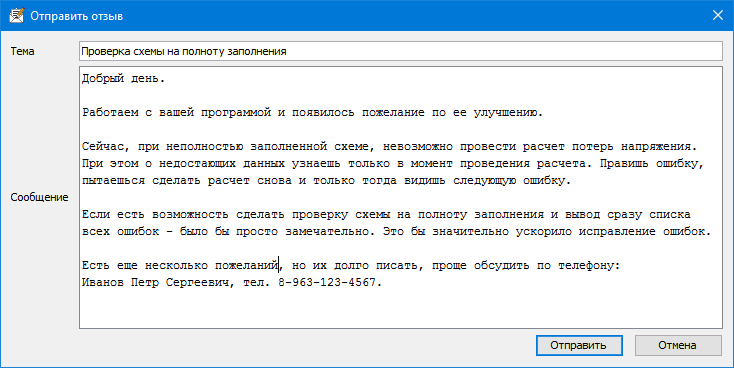The width and height of the screenshot is (734, 368).
Task: Click the name 'Иванов Петр Сергеевич'
Action: point(156,282)
